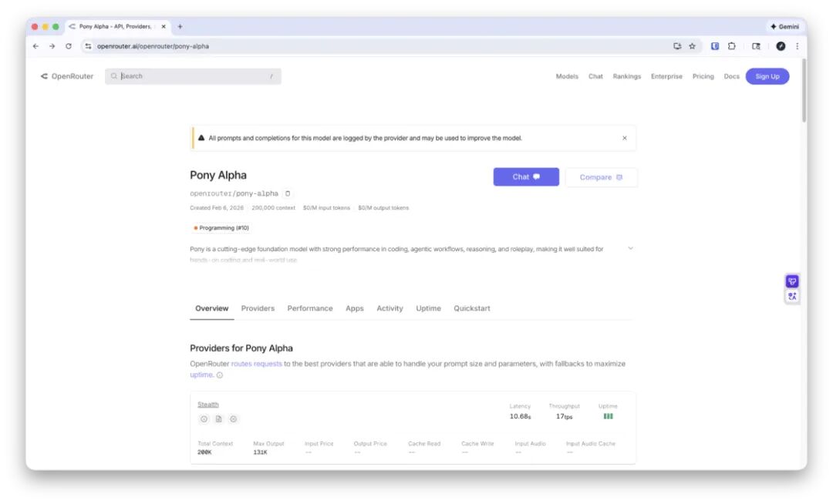Image resolution: width=833 pixels, height=504 pixels.
Task: Click the browser forward arrow
Action: tap(52, 46)
